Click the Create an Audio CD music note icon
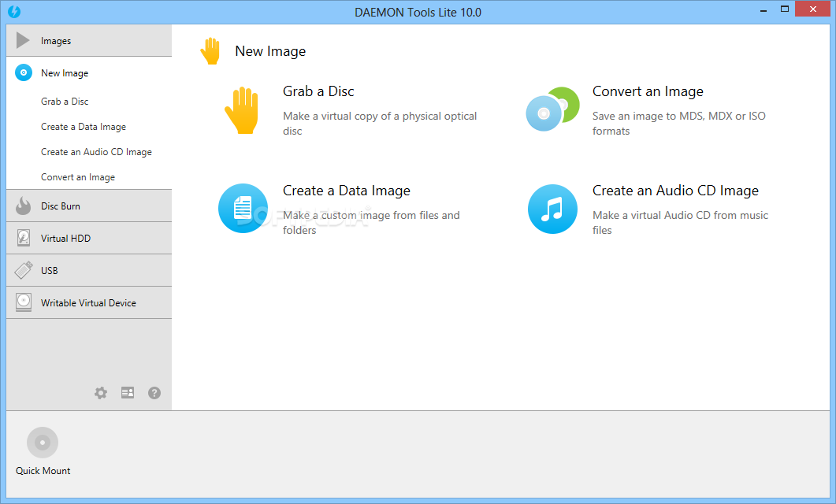 point(552,208)
